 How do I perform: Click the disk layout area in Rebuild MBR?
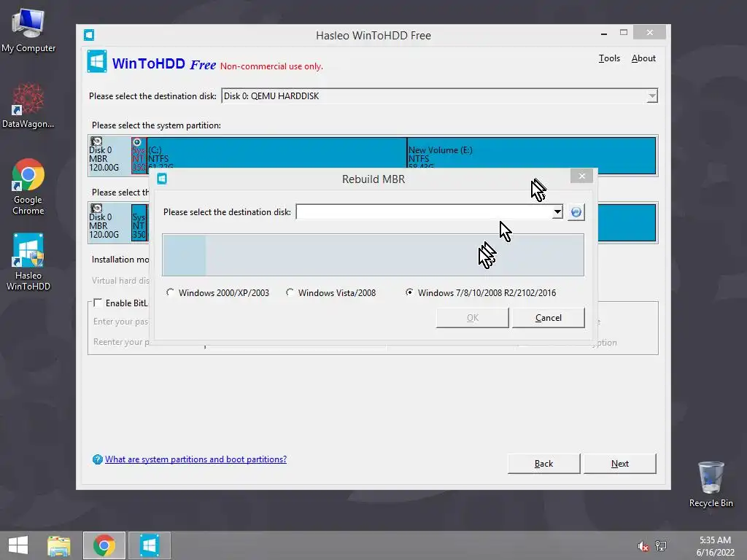[x=373, y=254]
